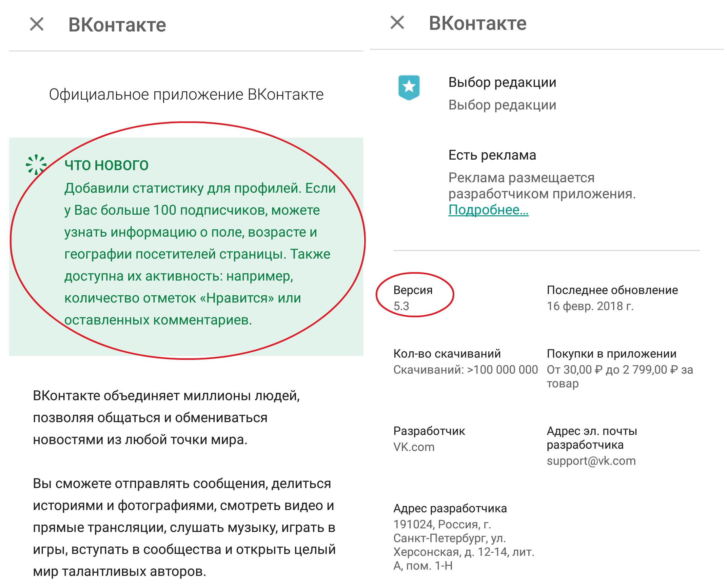Select the developer name VK.com

pos(414,447)
